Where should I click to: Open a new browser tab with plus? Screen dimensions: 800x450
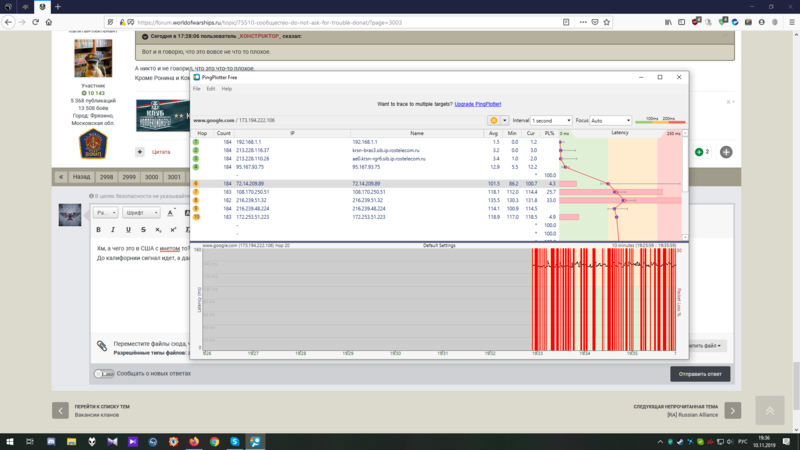[x=58, y=7]
